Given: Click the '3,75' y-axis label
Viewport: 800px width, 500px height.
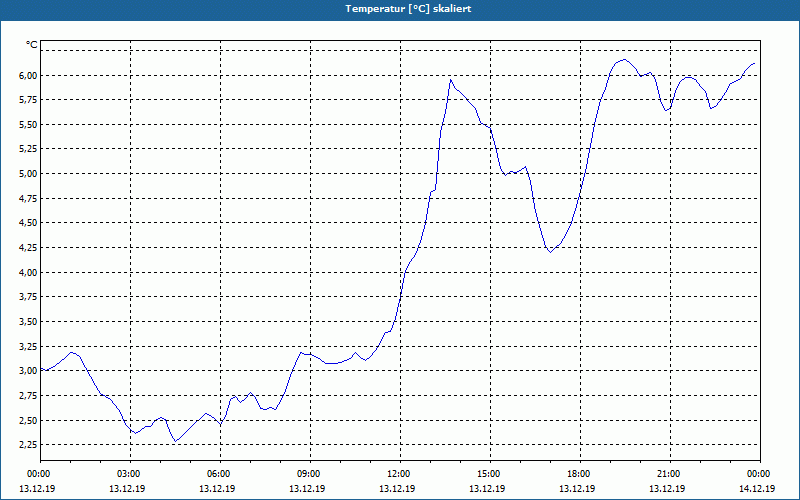Looking at the screenshot, I should pos(28,297).
